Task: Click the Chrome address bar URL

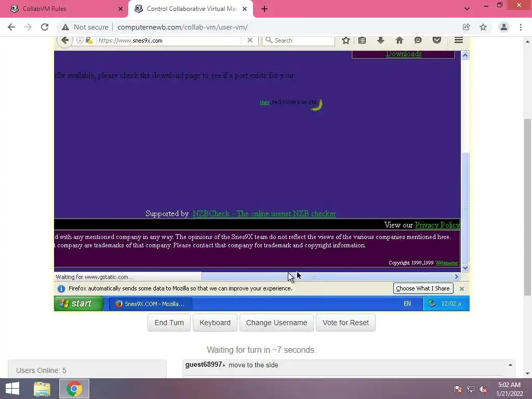Action: (x=182, y=27)
